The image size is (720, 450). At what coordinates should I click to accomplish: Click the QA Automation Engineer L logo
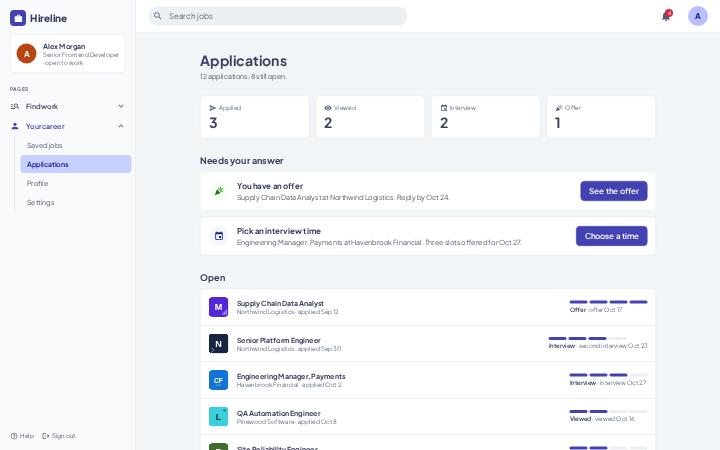click(x=219, y=416)
